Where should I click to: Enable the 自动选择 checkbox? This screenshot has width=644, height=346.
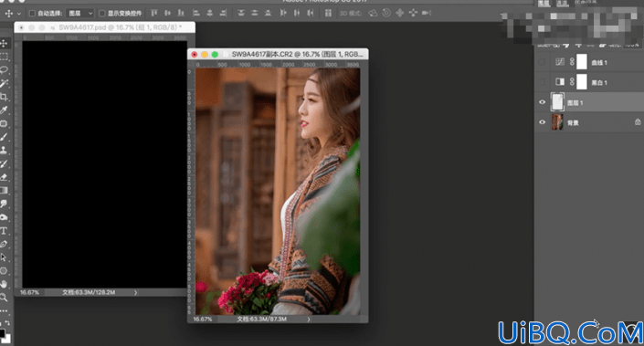[32, 13]
